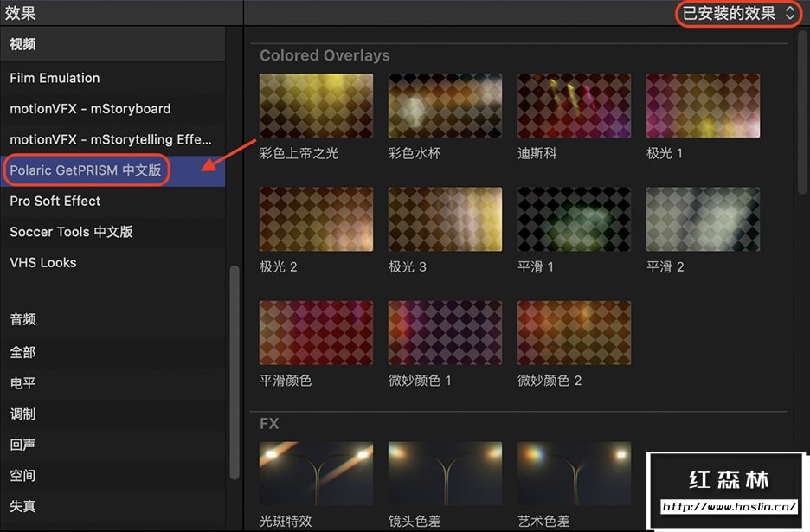Image resolution: width=810 pixels, height=532 pixels.
Task: Select Soccer Tools 中文版 category
Action: pyautogui.click(x=112, y=232)
